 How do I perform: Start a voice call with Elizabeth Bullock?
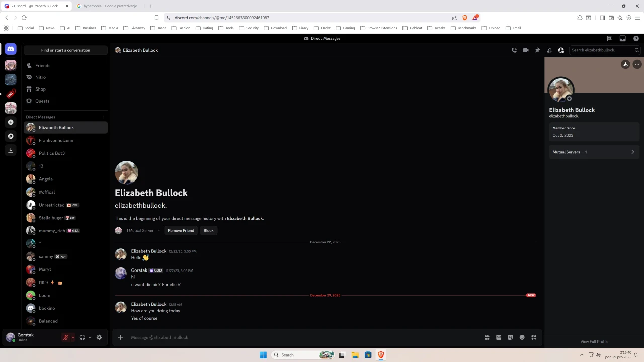514,50
